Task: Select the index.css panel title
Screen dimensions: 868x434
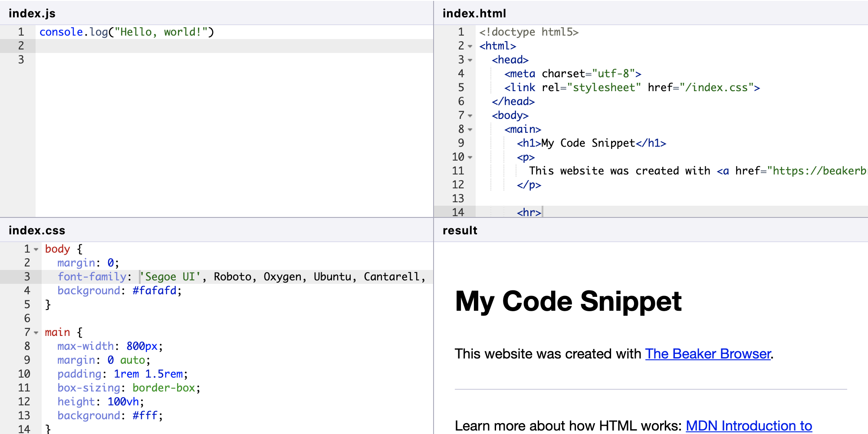Action: coord(37,230)
